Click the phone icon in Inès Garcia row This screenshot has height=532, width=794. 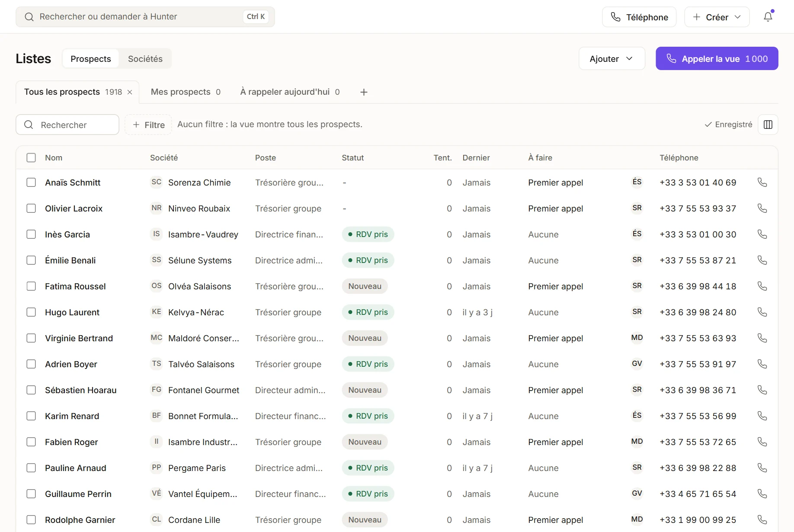point(762,234)
